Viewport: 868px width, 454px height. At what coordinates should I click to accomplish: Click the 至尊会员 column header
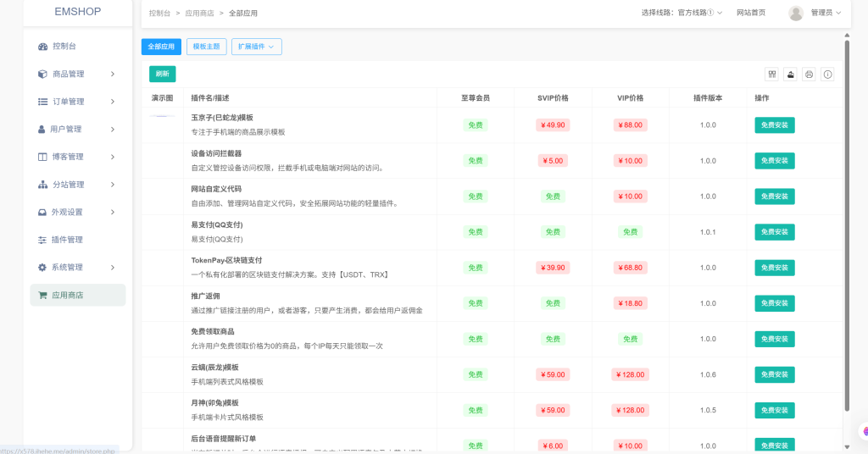coord(476,98)
